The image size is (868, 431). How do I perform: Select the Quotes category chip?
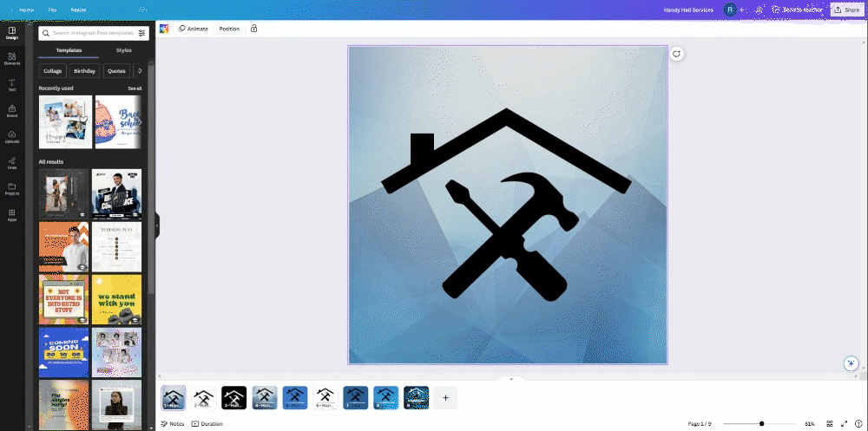116,71
